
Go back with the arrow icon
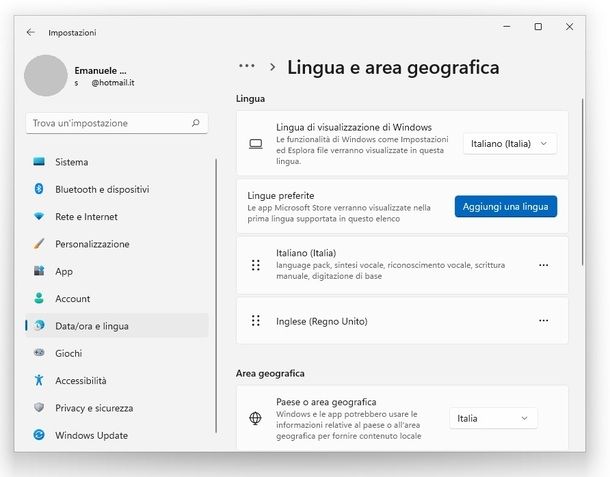click(x=31, y=32)
